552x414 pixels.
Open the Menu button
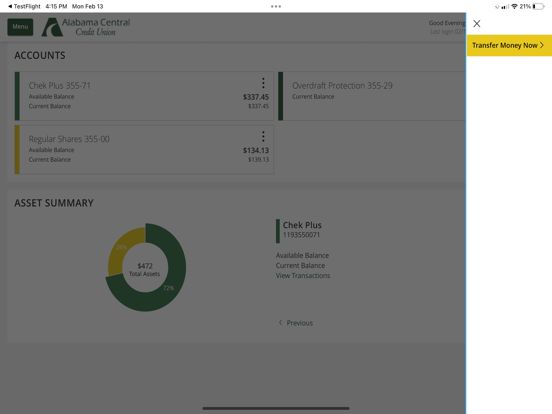pyautogui.click(x=20, y=27)
